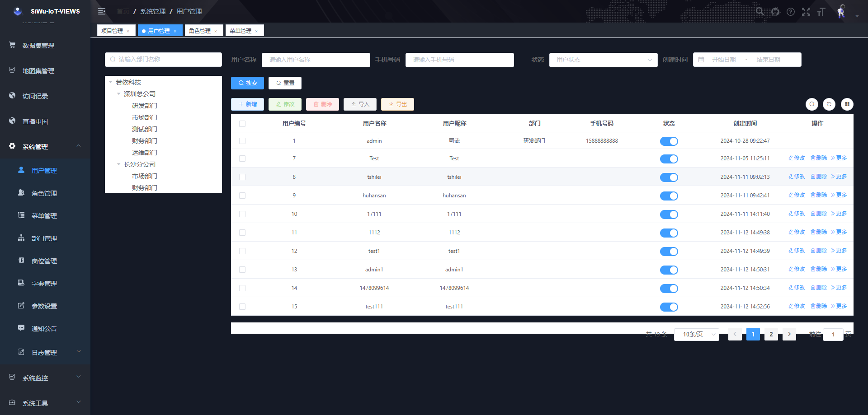Click the 请输入手机号码 input field
This screenshot has height=415, width=868.
pyautogui.click(x=459, y=60)
